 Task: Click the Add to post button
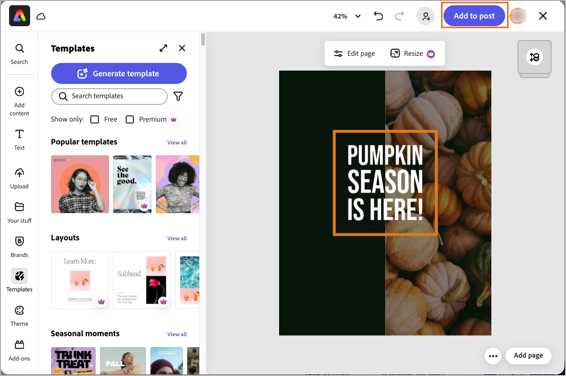point(474,16)
